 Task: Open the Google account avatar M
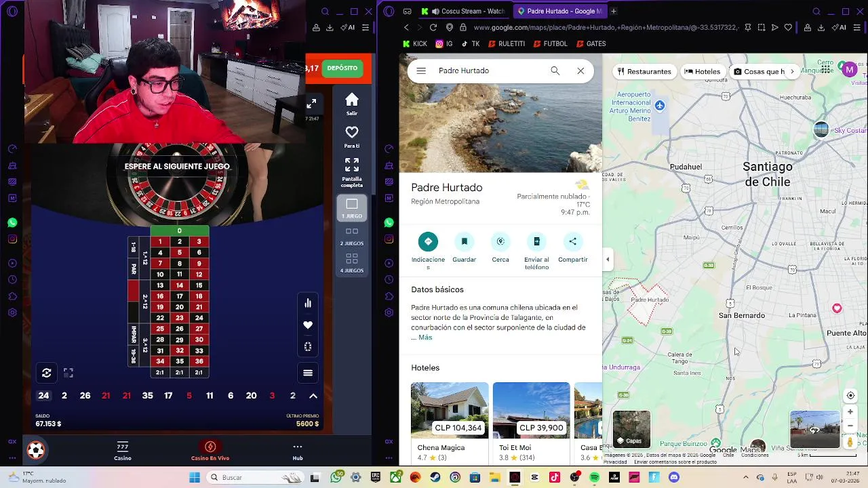coord(849,69)
